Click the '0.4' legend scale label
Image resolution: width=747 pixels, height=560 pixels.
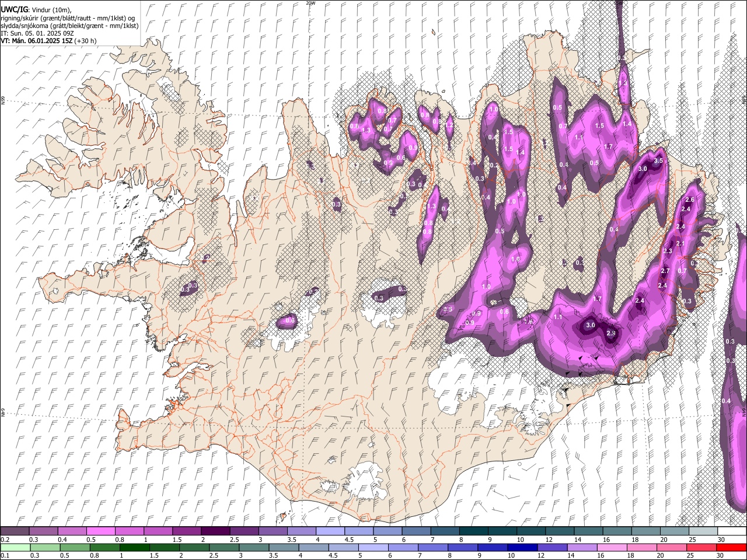(x=62, y=540)
